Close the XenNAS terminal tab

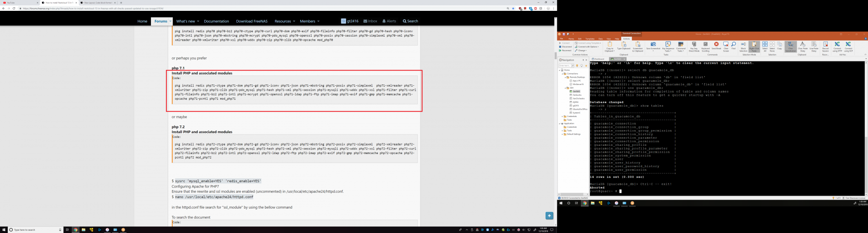(624, 59)
